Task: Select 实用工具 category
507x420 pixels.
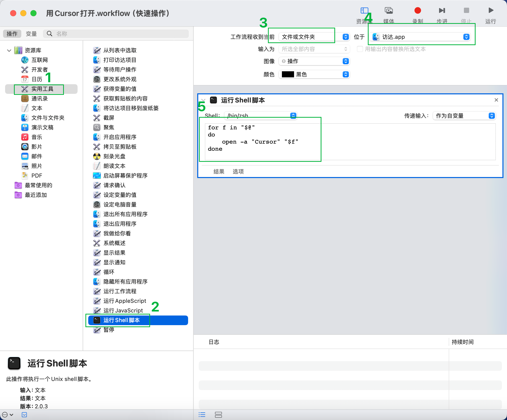Action: pos(41,89)
